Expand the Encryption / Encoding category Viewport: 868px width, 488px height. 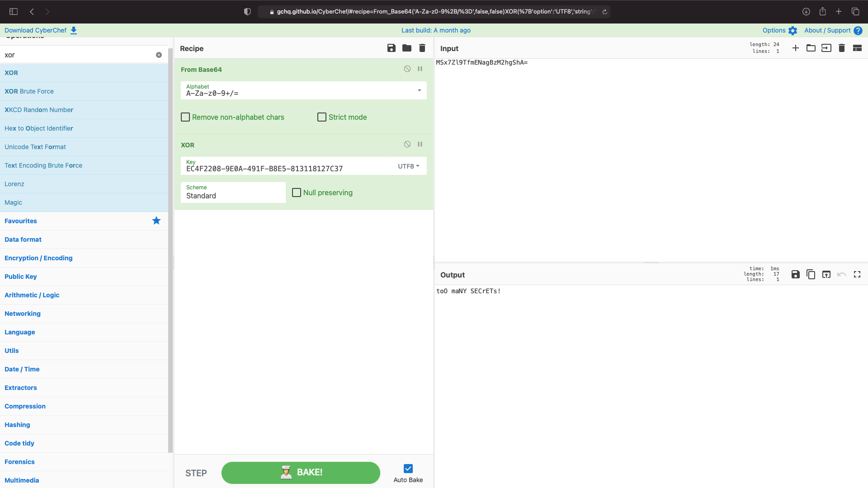pyautogui.click(x=38, y=258)
